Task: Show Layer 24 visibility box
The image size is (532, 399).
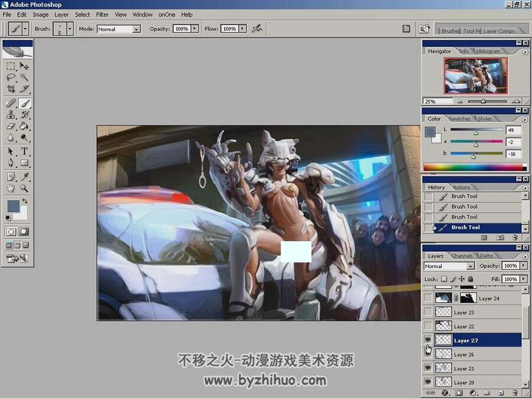Action: click(428, 298)
